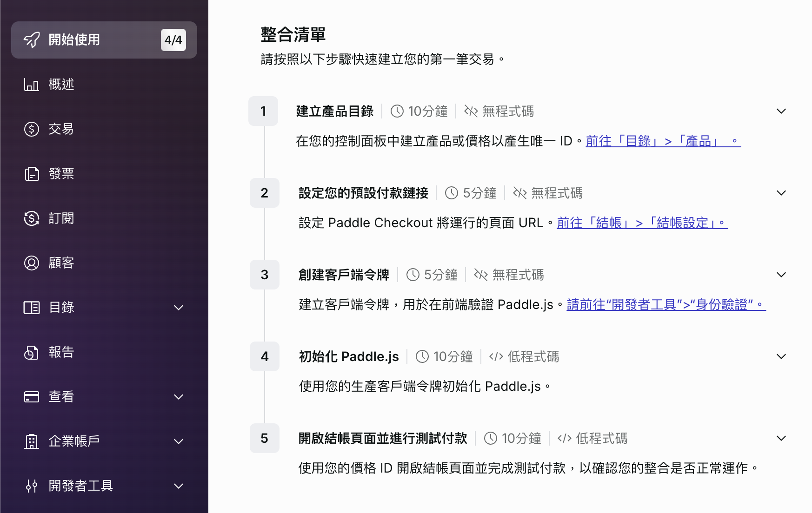Image resolution: width=812 pixels, height=513 pixels.
Task: Click the clock icon beside 10分鐘 in step 1
Action: pyautogui.click(x=397, y=111)
